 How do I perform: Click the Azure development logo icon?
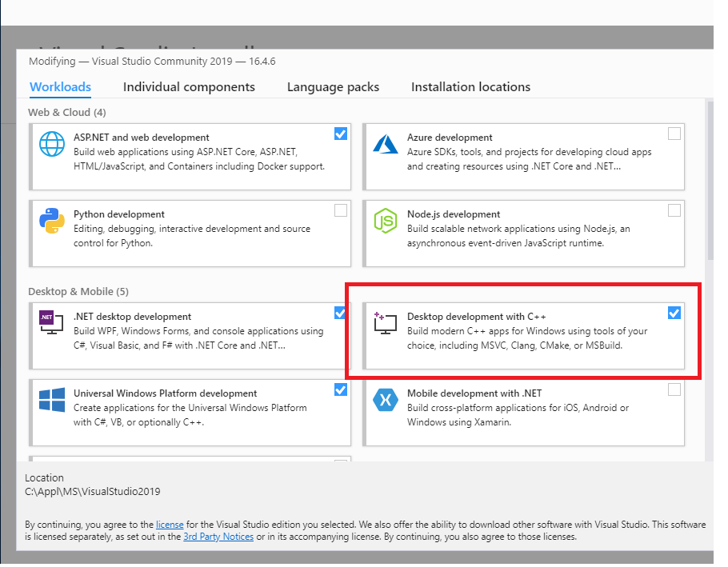coord(386,144)
